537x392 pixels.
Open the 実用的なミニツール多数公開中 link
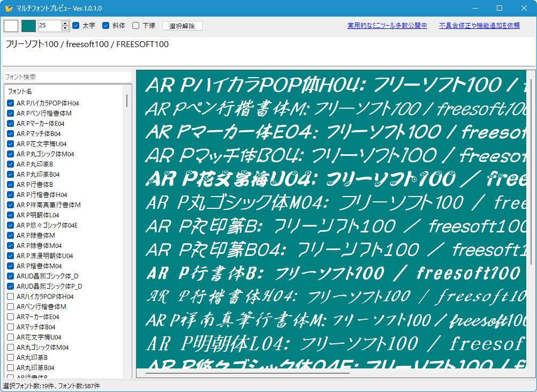tap(387, 26)
